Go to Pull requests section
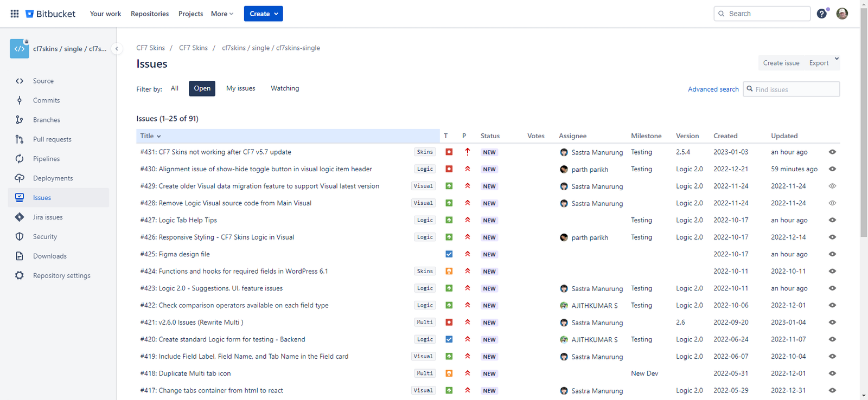 [52, 139]
